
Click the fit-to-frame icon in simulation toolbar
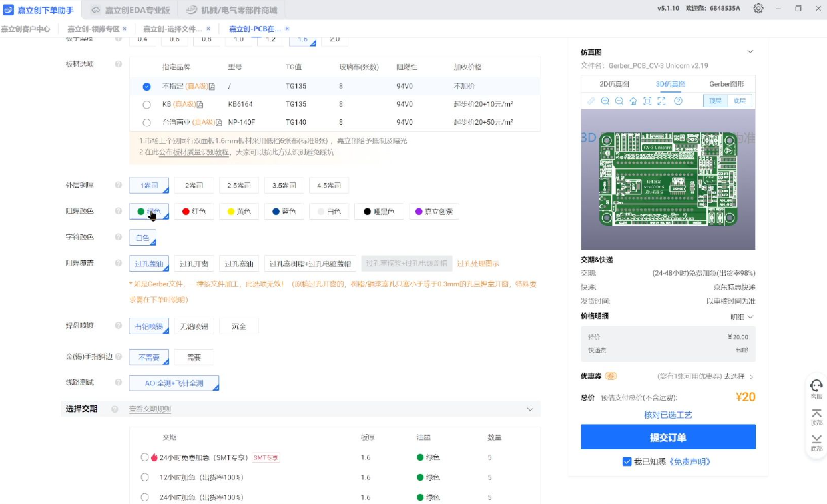point(647,101)
